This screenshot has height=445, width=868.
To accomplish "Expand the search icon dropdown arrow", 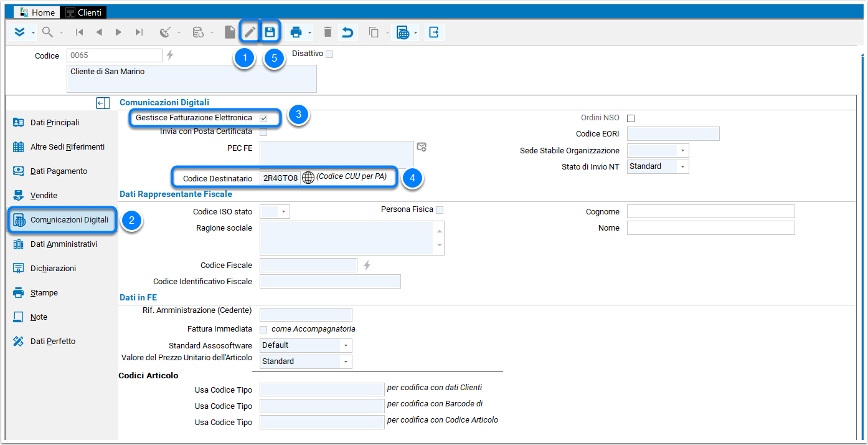I will click(x=61, y=33).
